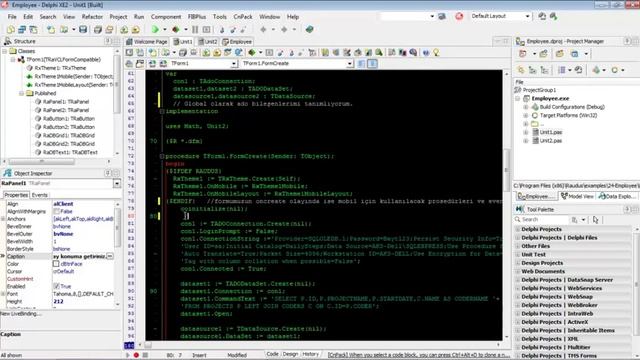Screen dimensions: 640x360
Task: Open the Run button dropdown arrow
Action: 164,29
